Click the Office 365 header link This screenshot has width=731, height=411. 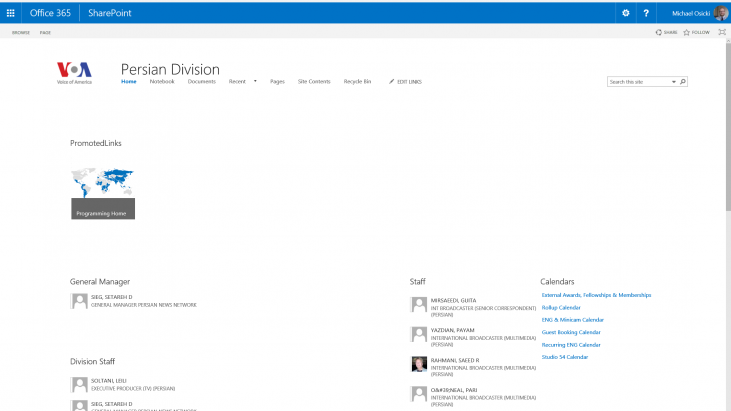click(50, 13)
